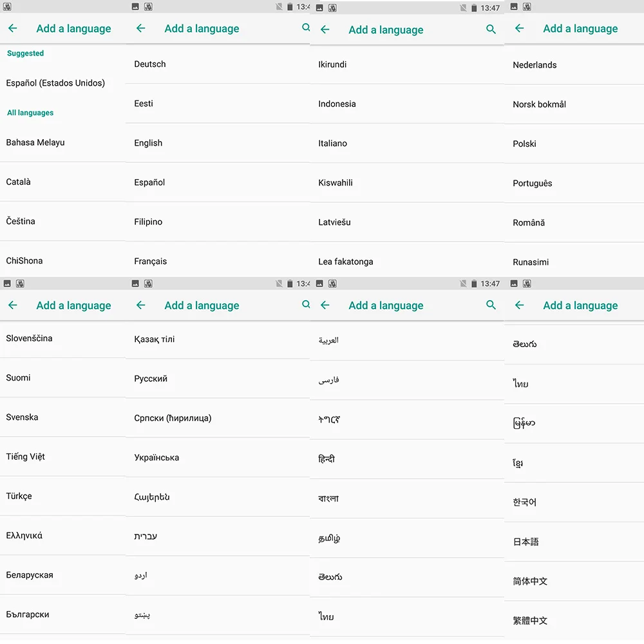Tap back arrow above Deutsch list
This screenshot has height=644, width=644.
click(x=141, y=28)
